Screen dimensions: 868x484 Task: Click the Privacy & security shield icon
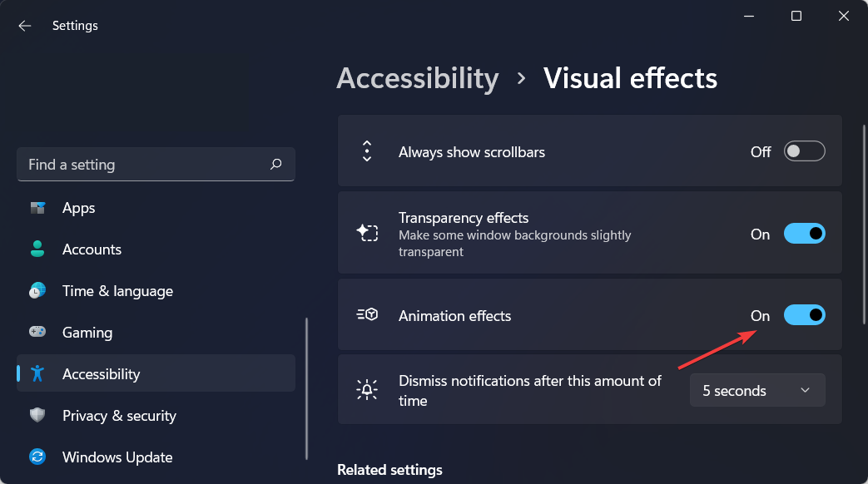point(37,415)
